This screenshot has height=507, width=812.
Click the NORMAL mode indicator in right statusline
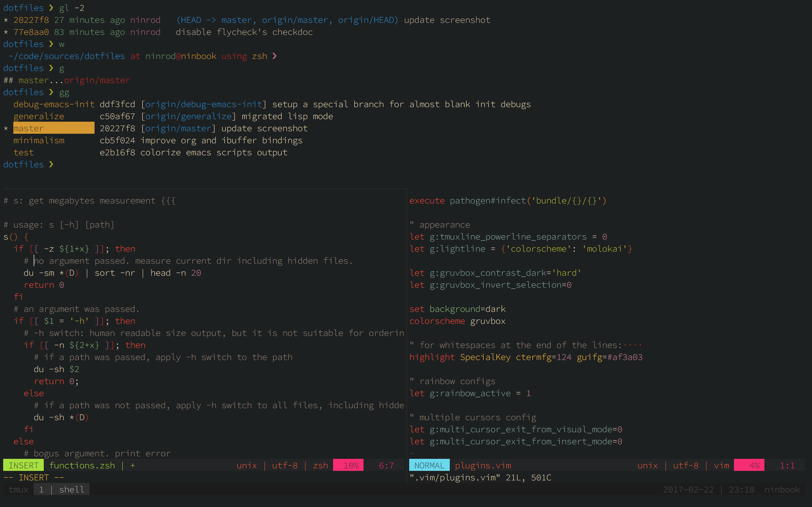point(429,465)
